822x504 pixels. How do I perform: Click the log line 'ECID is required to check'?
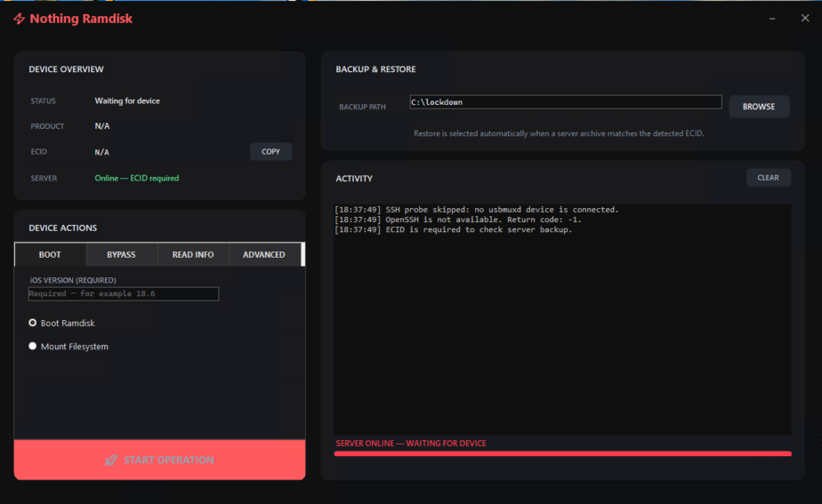click(454, 229)
